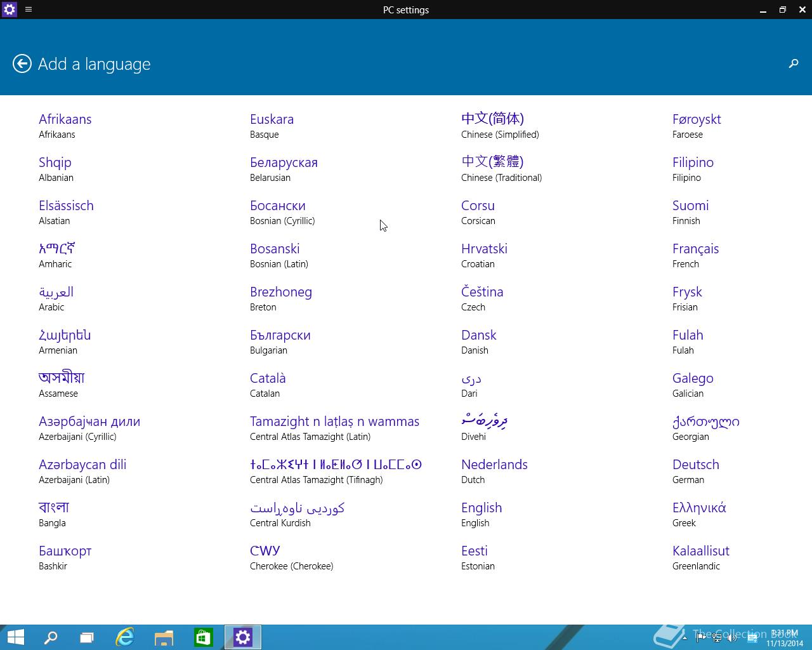
Task: Select Ελληνικά (Greek) language
Action: 699,514
